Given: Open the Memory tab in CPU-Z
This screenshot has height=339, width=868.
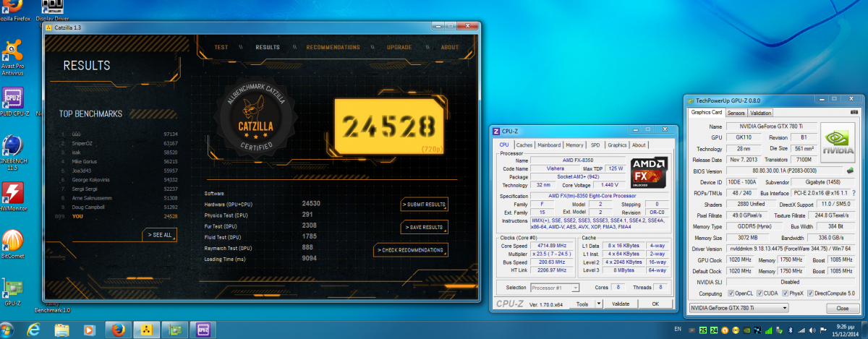Looking at the screenshot, I should [x=575, y=145].
